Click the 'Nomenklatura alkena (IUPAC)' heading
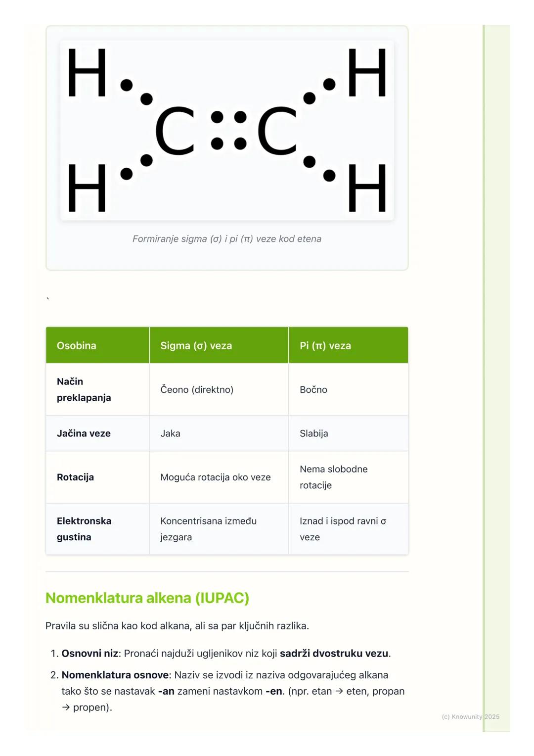 coord(147,598)
